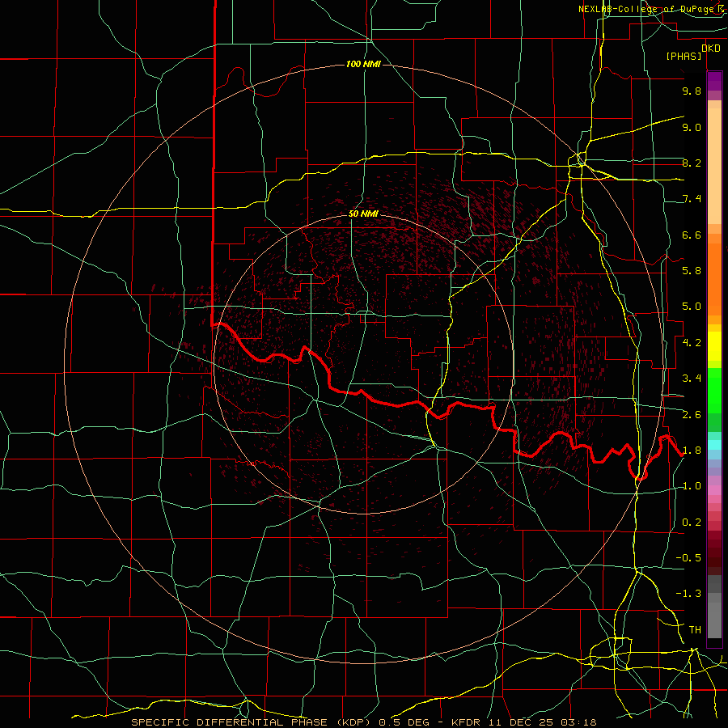Click the 5.8 value on the color scale
The image size is (728, 728).
coord(692,271)
